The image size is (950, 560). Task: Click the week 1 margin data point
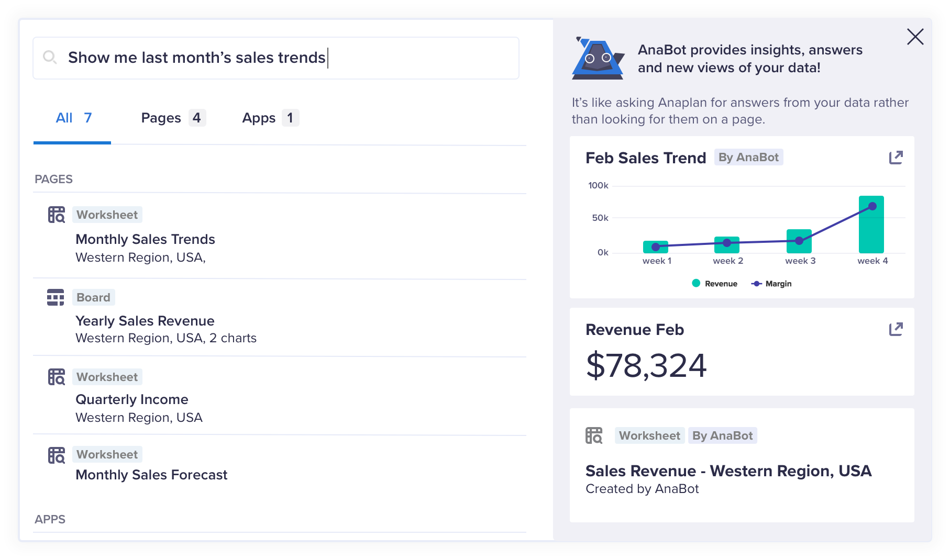coord(656,247)
